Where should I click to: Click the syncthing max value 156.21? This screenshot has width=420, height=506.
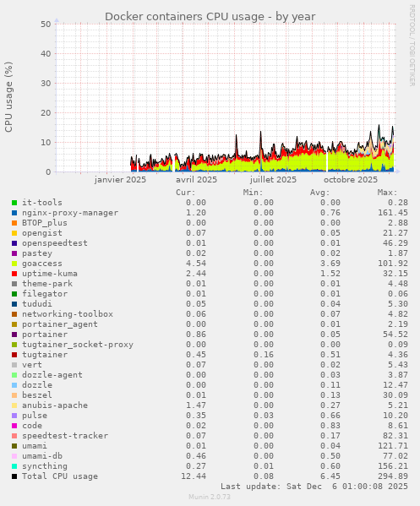point(393,466)
